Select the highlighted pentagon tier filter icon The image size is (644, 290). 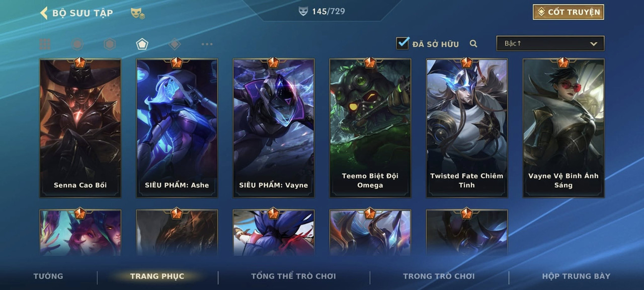pyautogui.click(x=142, y=44)
